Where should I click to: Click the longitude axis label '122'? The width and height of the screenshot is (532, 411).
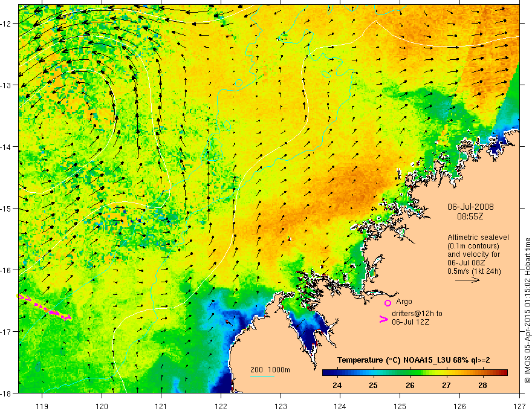pyautogui.click(x=221, y=406)
